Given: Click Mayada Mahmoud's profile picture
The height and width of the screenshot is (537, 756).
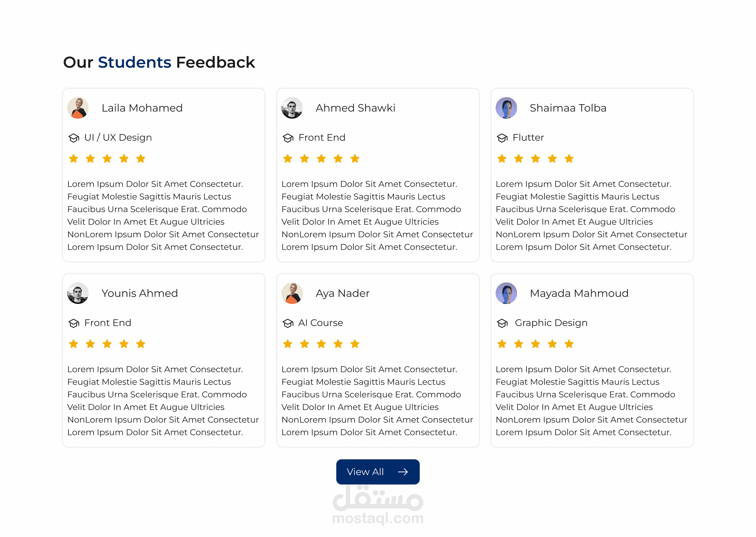Looking at the screenshot, I should [x=506, y=293].
